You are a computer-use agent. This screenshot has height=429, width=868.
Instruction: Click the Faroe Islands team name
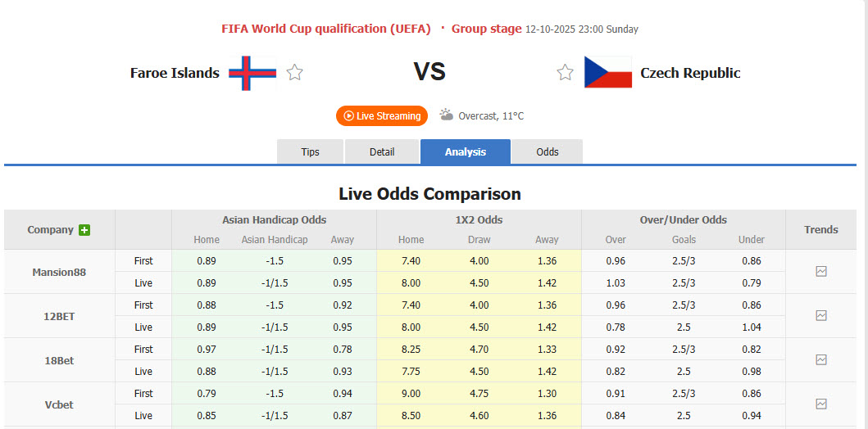point(175,73)
